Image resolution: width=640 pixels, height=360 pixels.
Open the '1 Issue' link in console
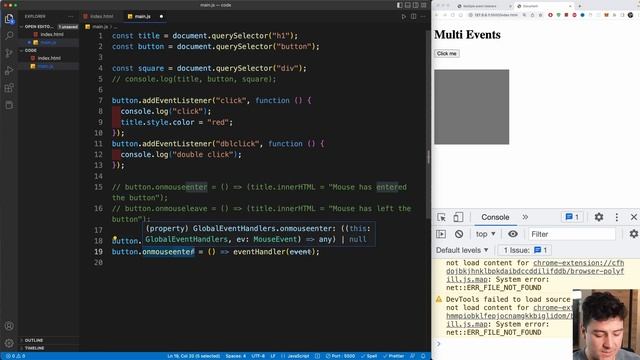click(524, 250)
